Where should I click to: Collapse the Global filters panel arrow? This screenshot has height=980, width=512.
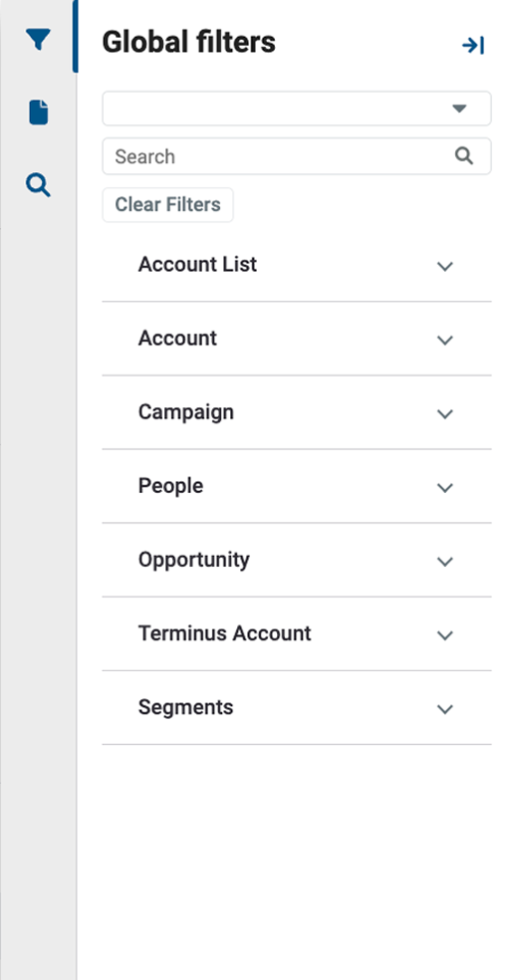click(473, 45)
